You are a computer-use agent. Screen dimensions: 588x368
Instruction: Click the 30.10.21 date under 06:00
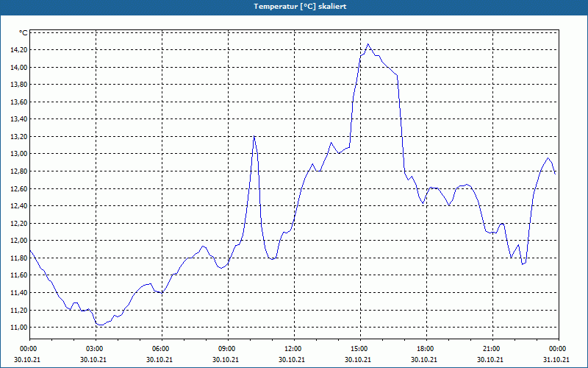click(x=159, y=359)
